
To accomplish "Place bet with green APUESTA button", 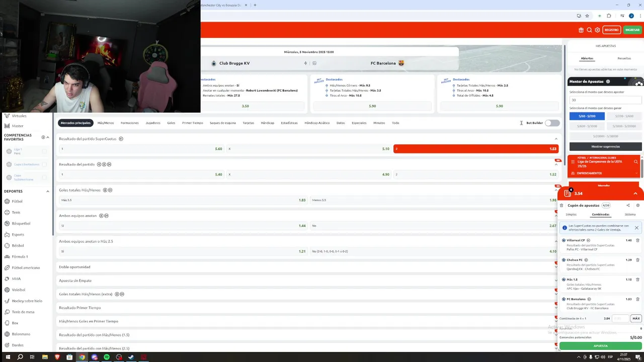I will [x=600, y=346].
